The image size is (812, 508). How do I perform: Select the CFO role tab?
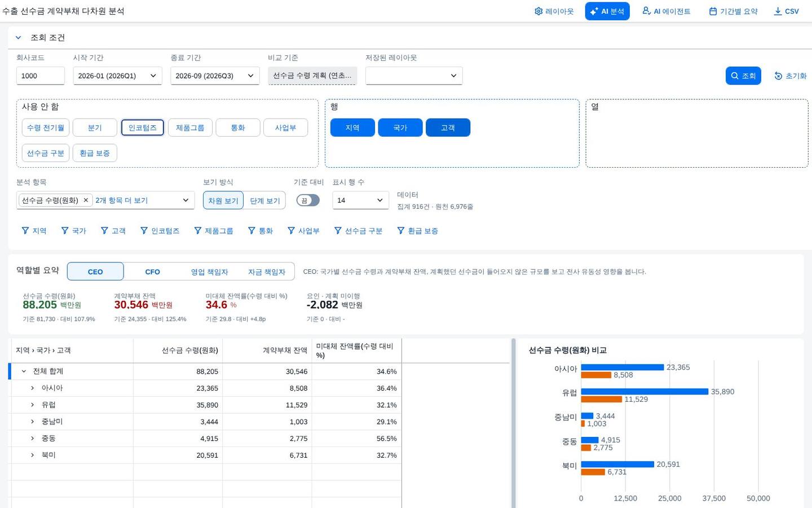(x=152, y=271)
